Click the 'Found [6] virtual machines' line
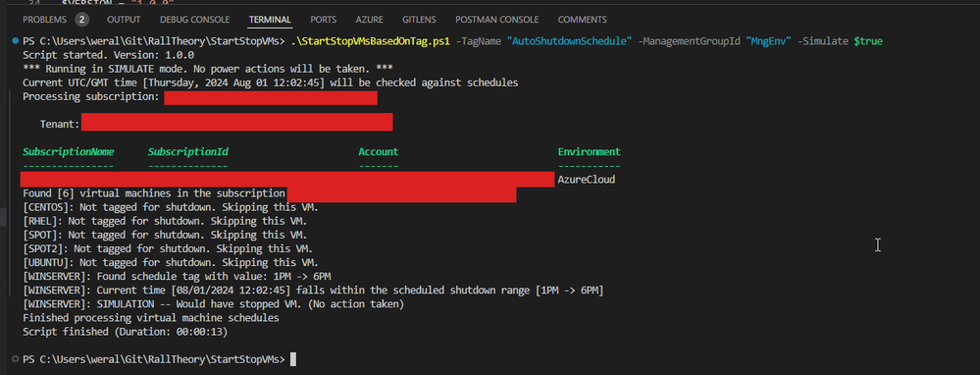The width and height of the screenshot is (980, 375). pyautogui.click(x=154, y=193)
